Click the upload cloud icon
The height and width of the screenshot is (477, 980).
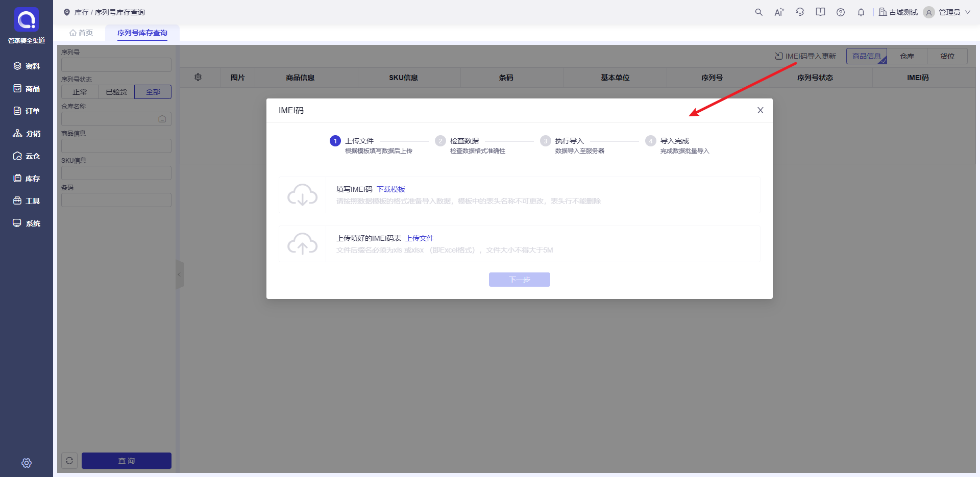(x=303, y=244)
